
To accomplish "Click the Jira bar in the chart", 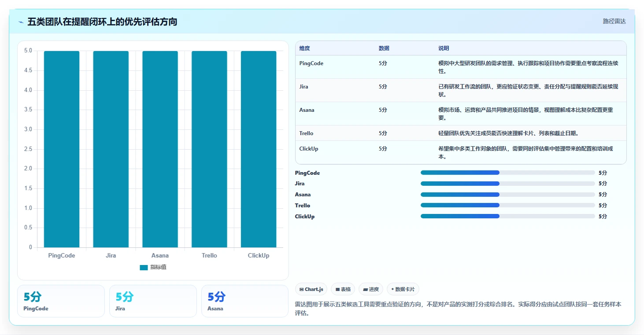I will 111,149.
